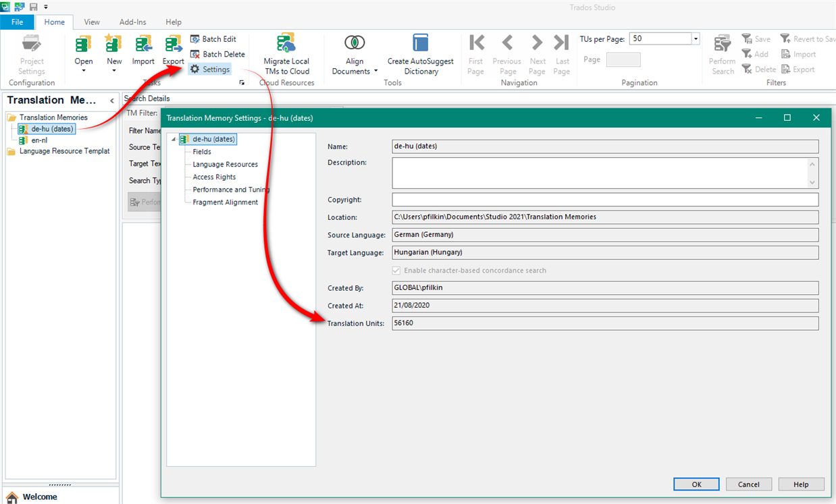
Task: Select Fragment Alignment in settings tree
Action: point(226,202)
